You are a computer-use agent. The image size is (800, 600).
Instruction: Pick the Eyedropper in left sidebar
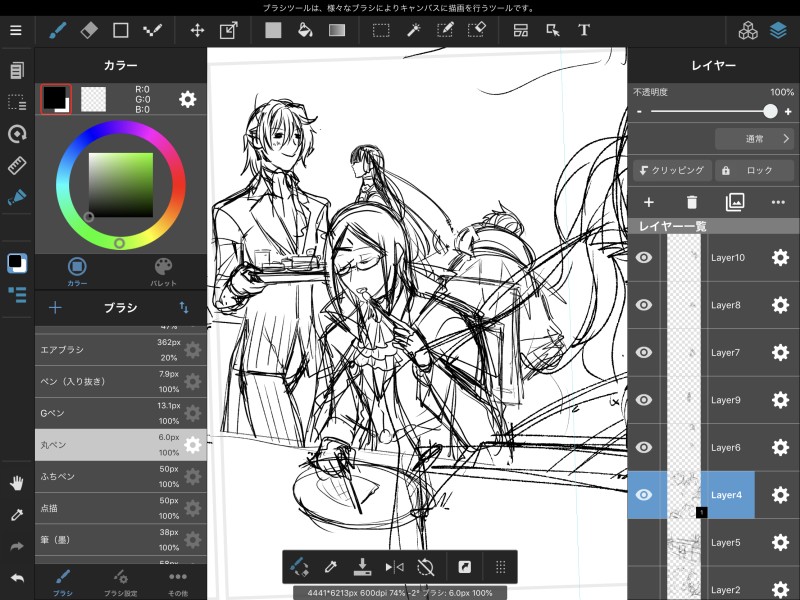pos(17,515)
